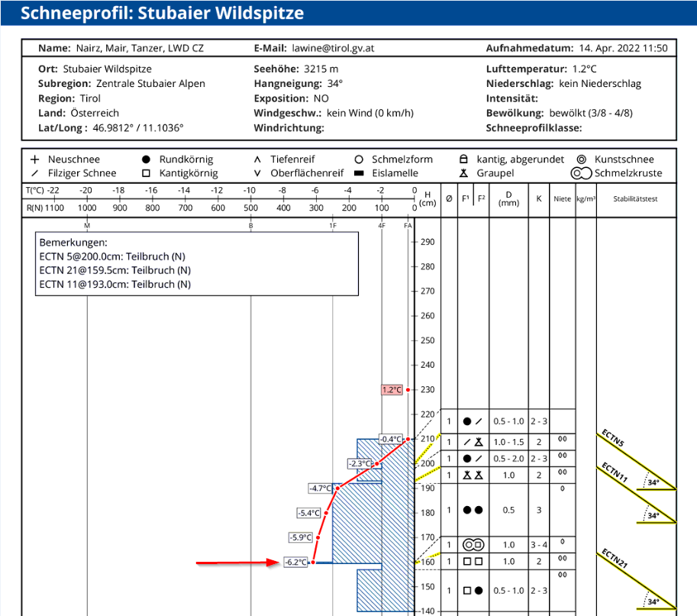Select the red temperature point next to -6.2°C
Screen dimensions: 697x616
tap(313, 563)
